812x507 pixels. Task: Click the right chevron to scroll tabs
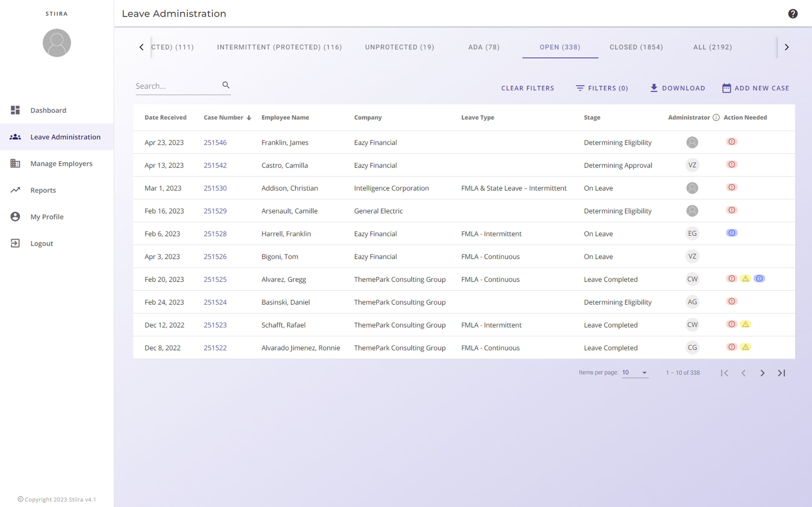pos(787,47)
